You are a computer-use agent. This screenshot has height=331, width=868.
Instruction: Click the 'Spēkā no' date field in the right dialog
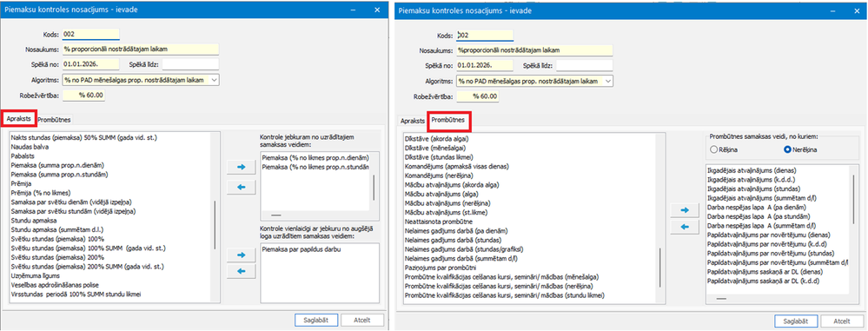coord(485,66)
